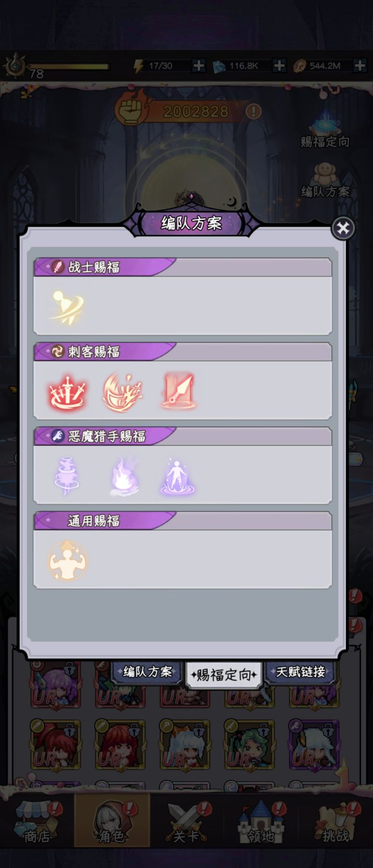Add diamonds using the plus button

coord(279,65)
